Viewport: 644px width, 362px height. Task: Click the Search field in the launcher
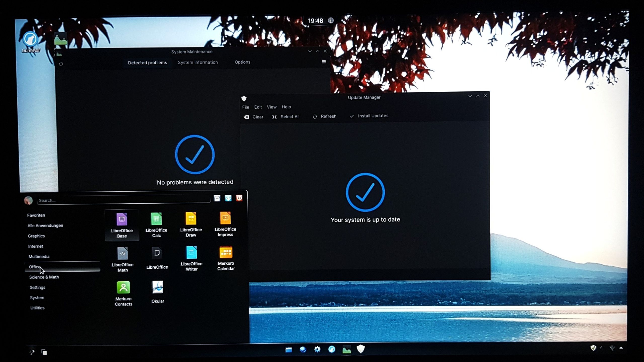pyautogui.click(x=124, y=200)
